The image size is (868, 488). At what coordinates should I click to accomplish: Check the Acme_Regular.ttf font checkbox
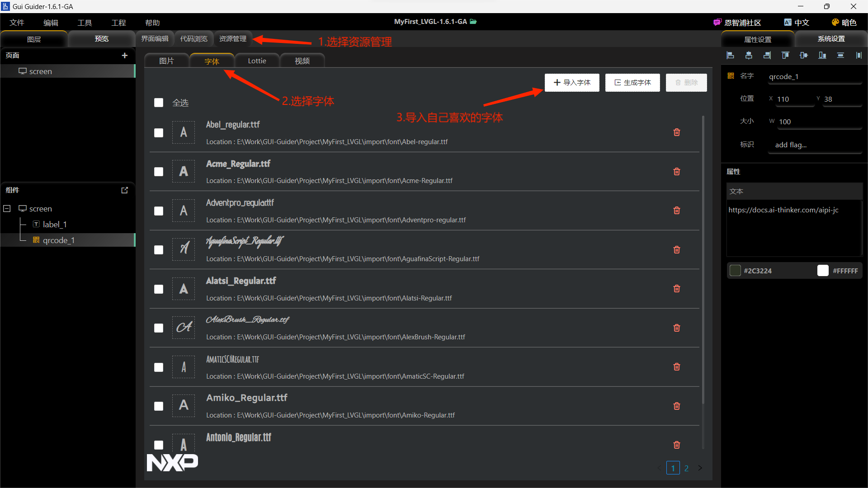tap(159, 172)
